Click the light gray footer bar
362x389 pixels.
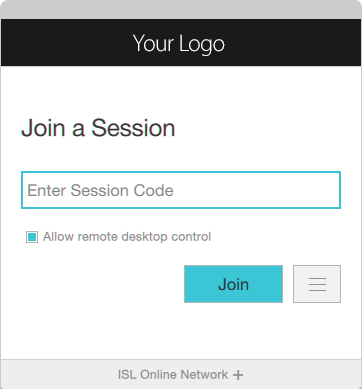[181, 374]
